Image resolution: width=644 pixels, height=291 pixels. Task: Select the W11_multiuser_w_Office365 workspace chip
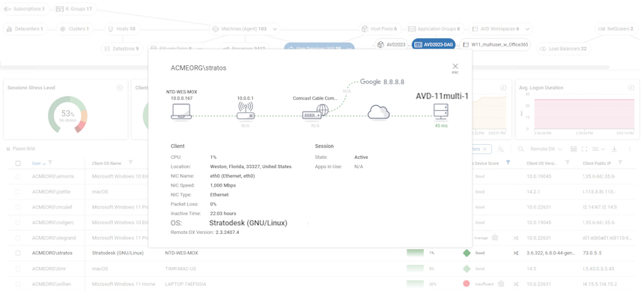495,44
